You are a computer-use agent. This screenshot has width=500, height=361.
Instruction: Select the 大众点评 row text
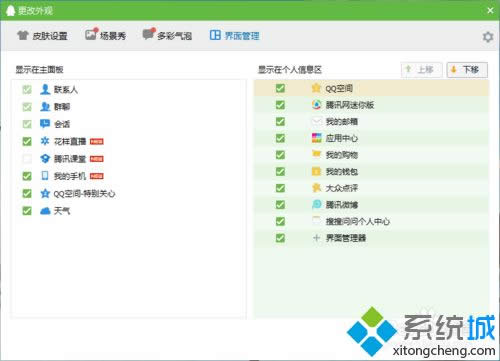[342, 188]
